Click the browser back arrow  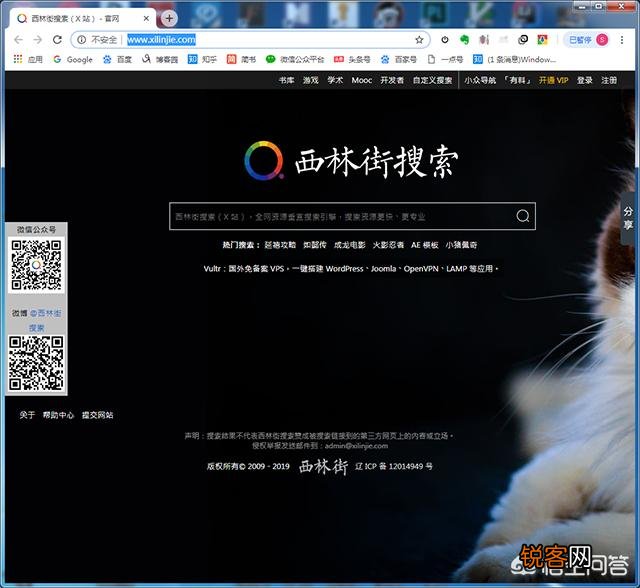[x=18, y=40]
